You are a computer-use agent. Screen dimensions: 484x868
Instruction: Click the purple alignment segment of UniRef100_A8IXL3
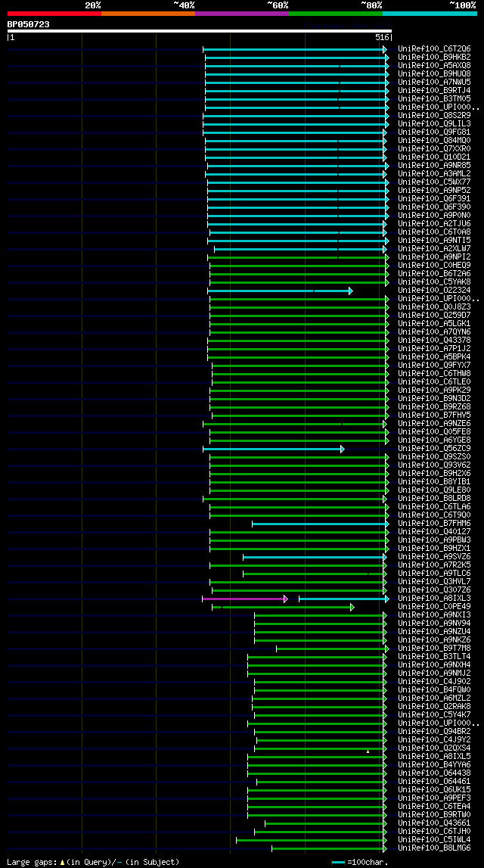[245, 599]
